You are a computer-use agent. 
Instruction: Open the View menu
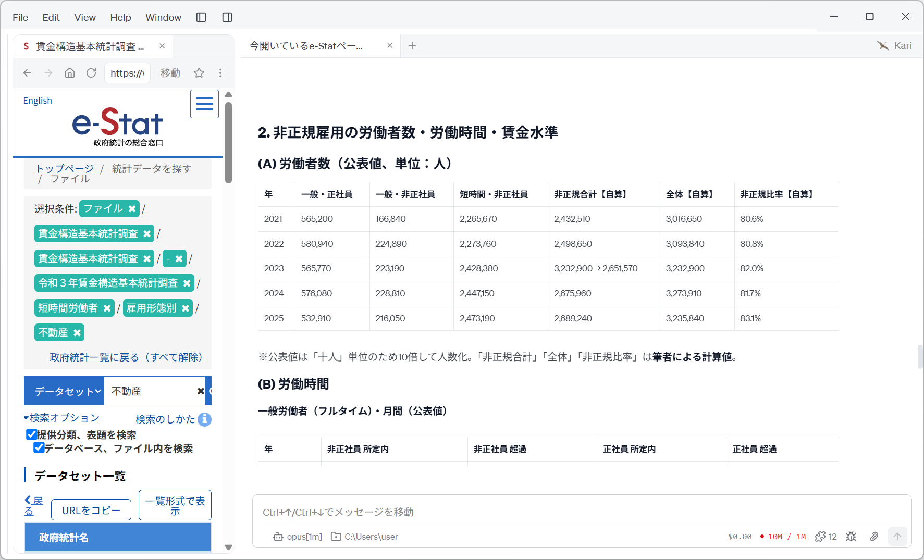[x=85, y=18]
